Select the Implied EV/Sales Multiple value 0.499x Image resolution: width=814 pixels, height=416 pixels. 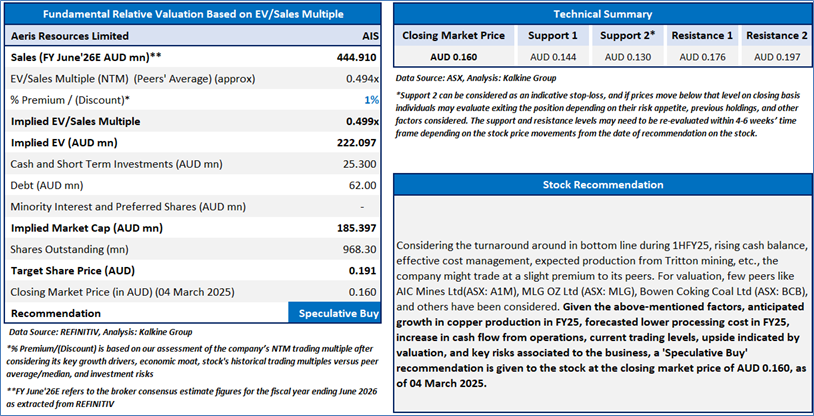pos(361,120)
